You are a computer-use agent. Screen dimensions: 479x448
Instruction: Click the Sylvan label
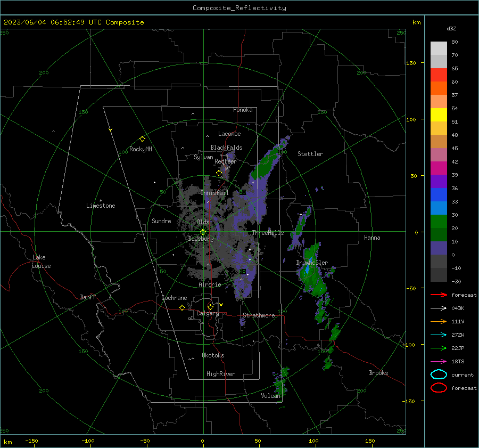(x=203, y=157)
